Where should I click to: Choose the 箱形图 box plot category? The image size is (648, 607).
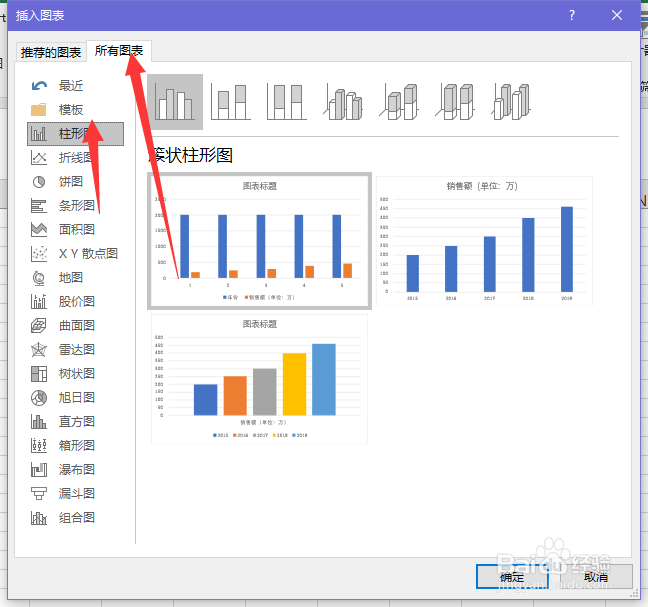(75, 445)
